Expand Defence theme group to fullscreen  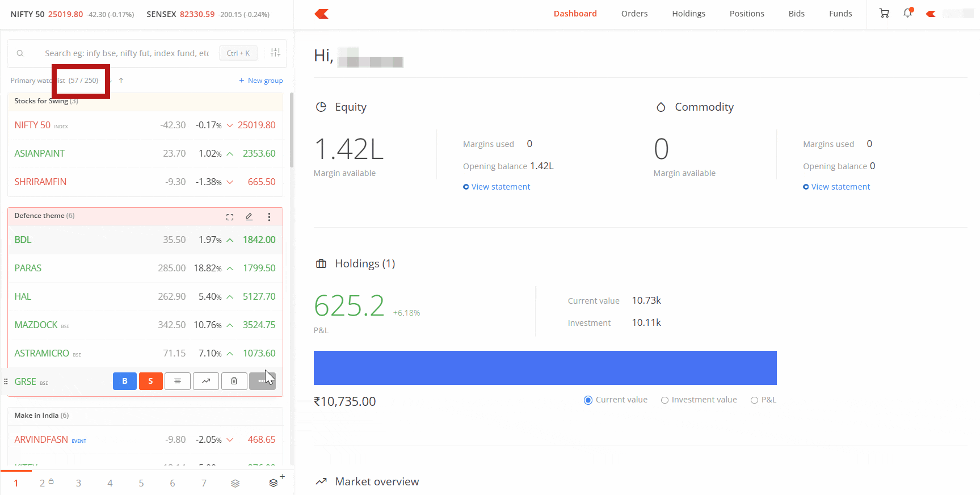(x=230, y=217)
